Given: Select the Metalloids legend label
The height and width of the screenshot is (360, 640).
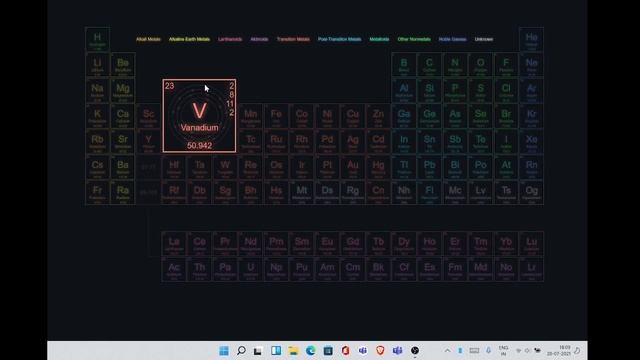Looking at the screenshot, I should [379, 39].
